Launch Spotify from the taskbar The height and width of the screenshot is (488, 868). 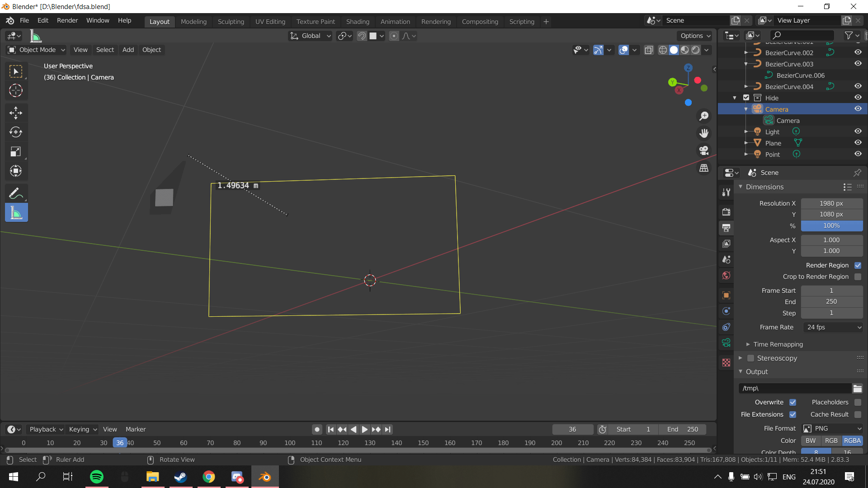pyautogui.click(x=96, y=476)
